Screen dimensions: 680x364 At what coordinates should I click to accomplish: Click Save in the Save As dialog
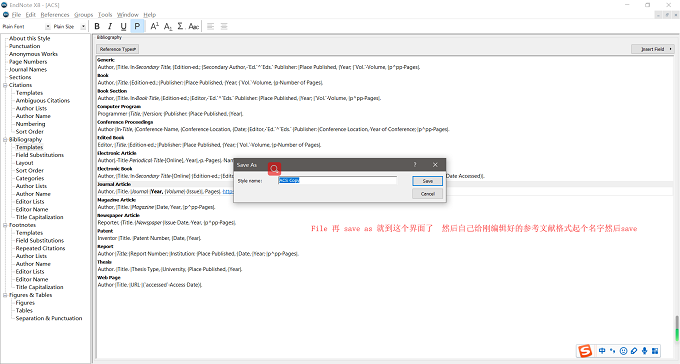(x=428, y=181)
